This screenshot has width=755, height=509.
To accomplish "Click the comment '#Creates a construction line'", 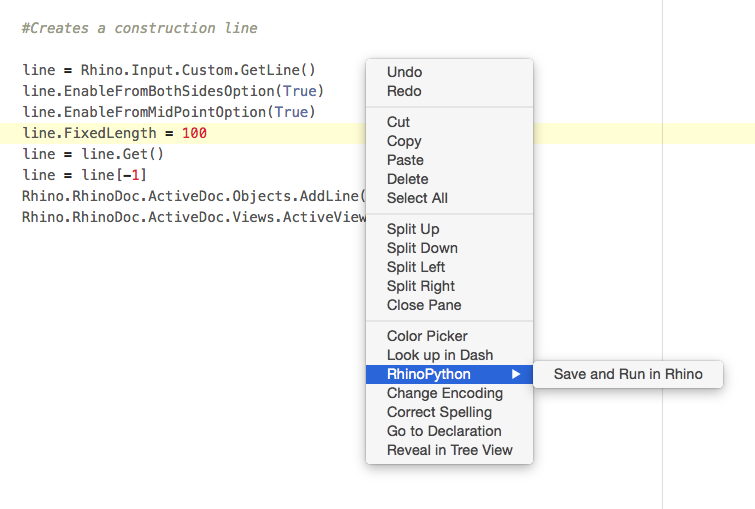I will (140, 28).
